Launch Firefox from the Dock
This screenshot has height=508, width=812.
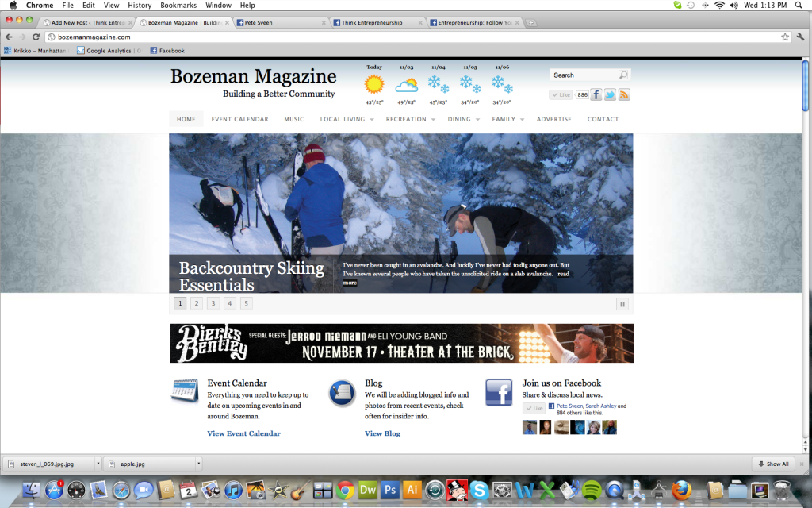(x=681, y=489)
